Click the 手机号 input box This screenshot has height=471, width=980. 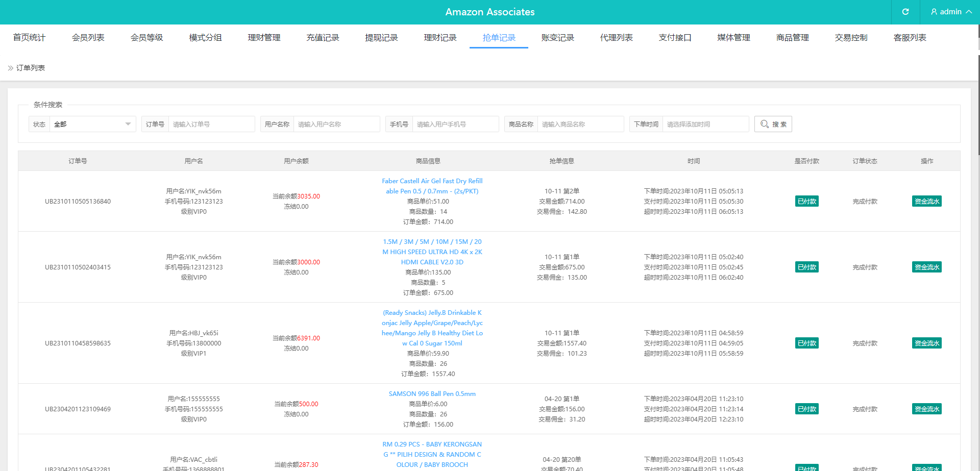[x=455, y=124]
